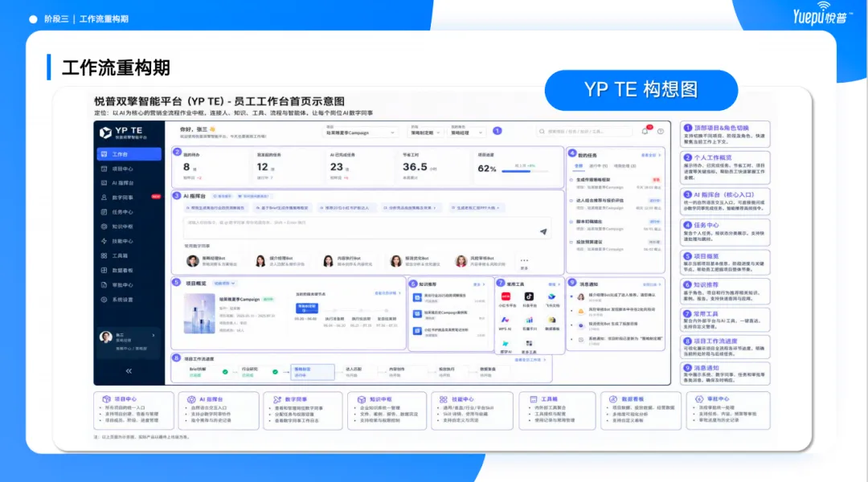Click the 查看全部工作流 link
This screenshot has width=868, height=482.
click(530, 360)
